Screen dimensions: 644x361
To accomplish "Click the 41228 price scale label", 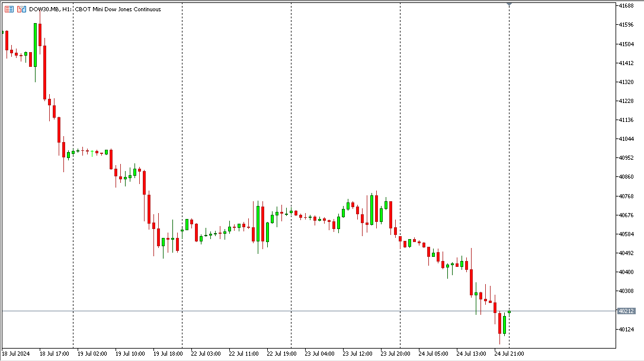I will [626, 101].
